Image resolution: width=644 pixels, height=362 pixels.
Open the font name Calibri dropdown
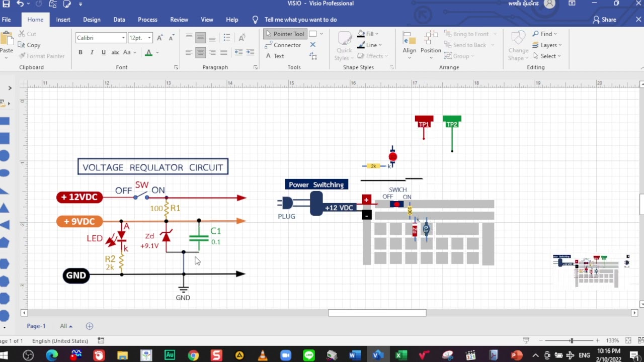(x=123, y=38)
